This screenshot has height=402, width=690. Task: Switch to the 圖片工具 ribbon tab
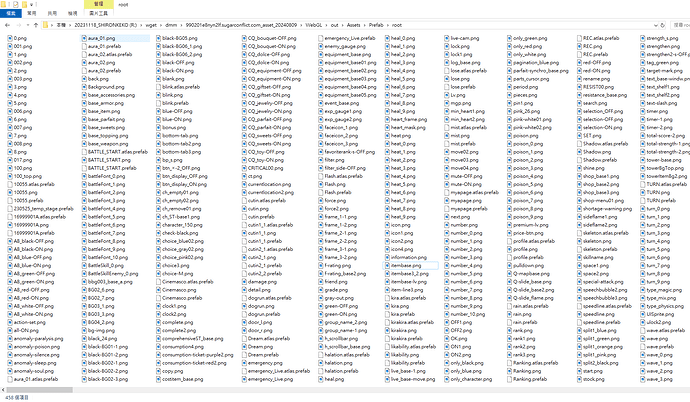[x=98, y=13]
